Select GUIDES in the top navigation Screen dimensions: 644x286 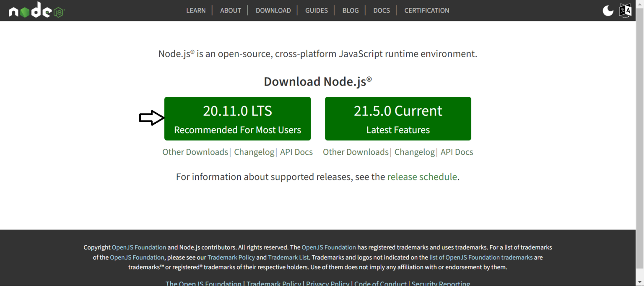point(317,10)
